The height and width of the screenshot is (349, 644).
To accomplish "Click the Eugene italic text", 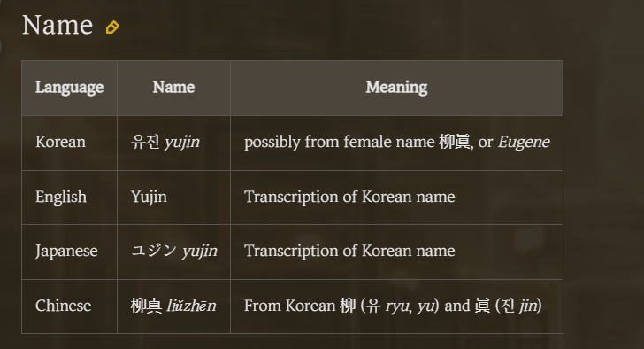I will [x=524, y=143].
